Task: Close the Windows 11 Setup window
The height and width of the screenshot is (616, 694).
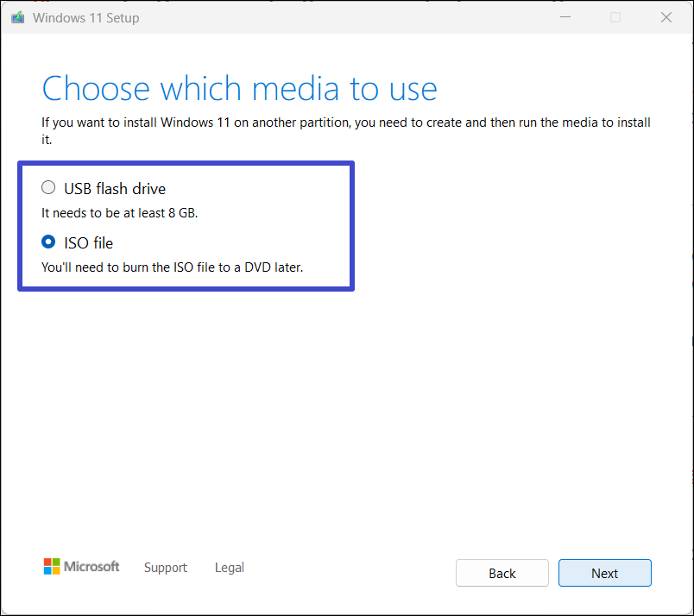Action: (666, 17)
